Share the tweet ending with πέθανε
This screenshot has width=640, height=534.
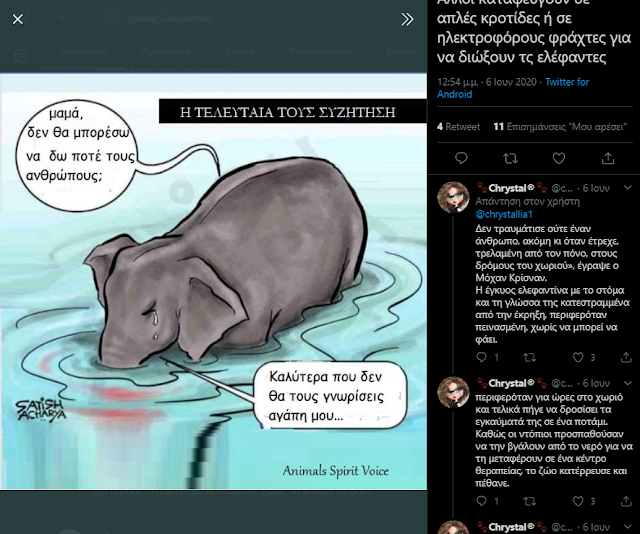coord(626,501)
